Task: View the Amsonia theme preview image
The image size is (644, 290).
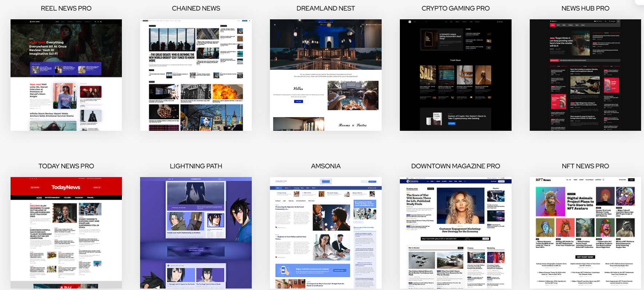Action: click(x=326, y=233)
